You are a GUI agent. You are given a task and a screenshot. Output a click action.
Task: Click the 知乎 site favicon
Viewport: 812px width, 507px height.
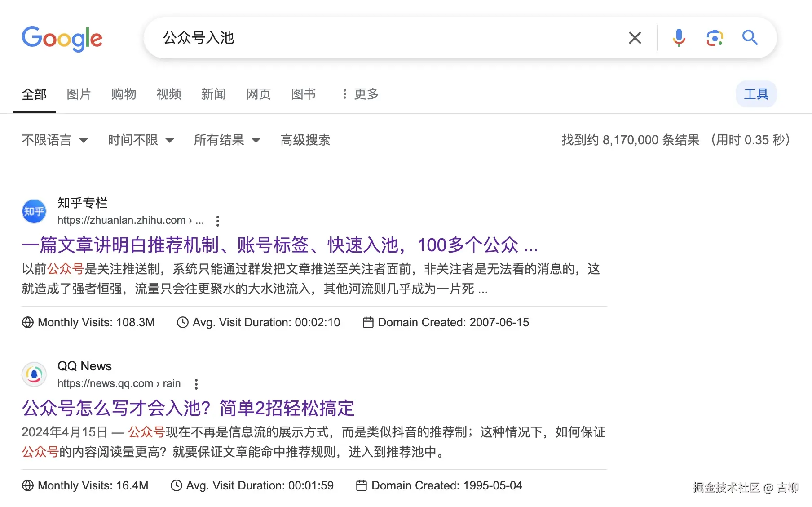point(34,211)
